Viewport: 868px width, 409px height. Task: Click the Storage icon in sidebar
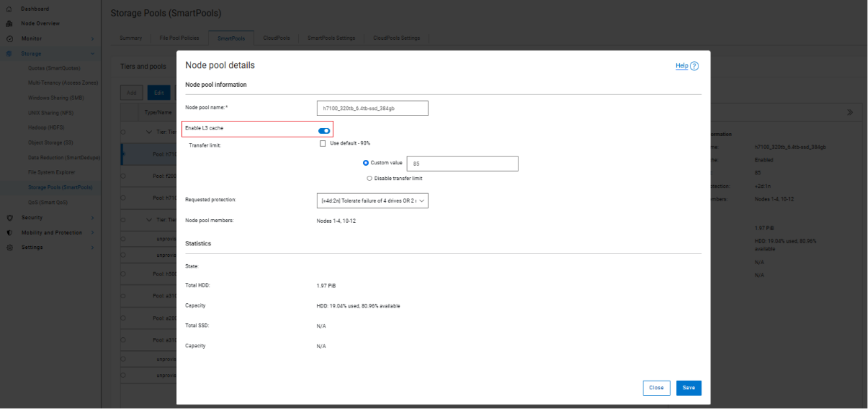coord(9,53)
